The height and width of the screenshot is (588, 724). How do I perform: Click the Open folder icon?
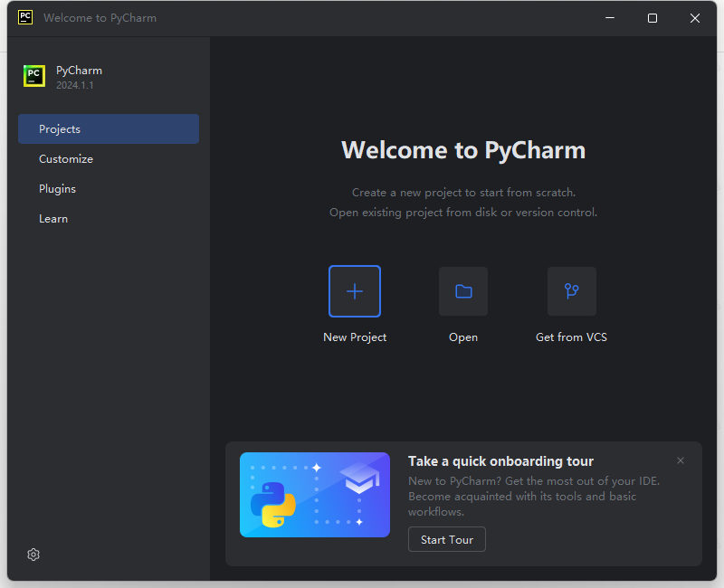coord(463,291)
